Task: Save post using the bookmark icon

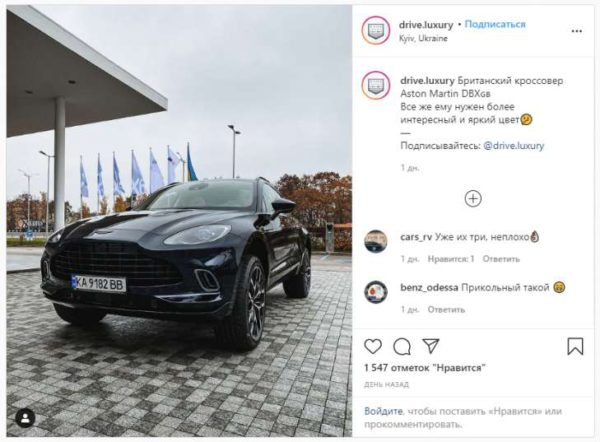Action: 575,346
